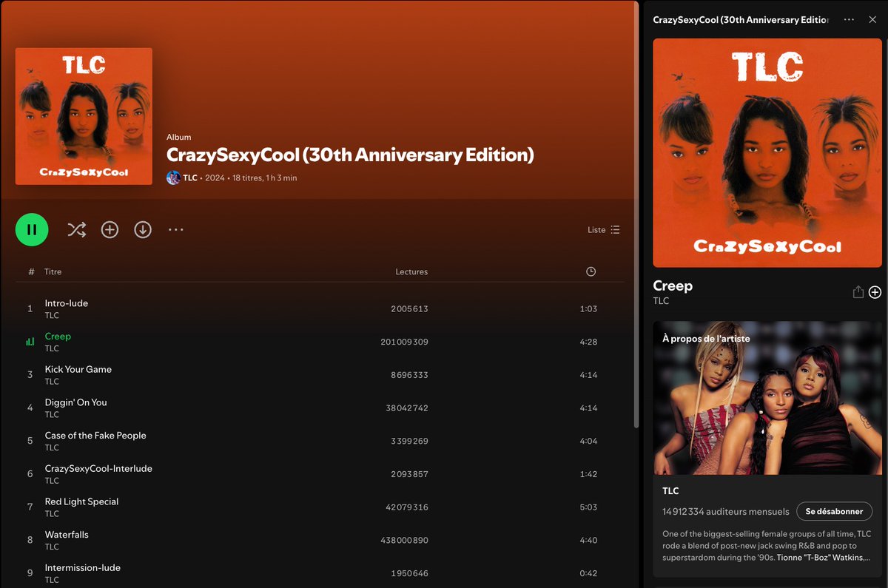Click play count 38042742 for Diggin' On You
Screen dimensions: 888x588
tap(407, 408)
